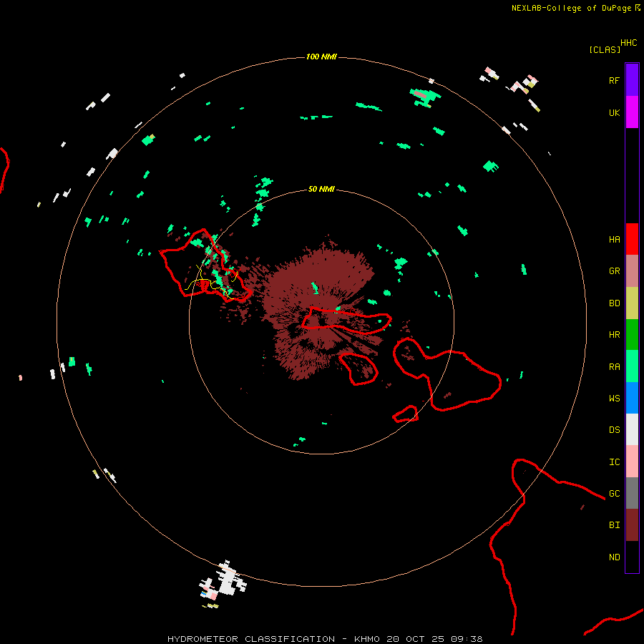Click the GR legend label
The height and width of the screenshot is (644, 644).
coord(614,271)
